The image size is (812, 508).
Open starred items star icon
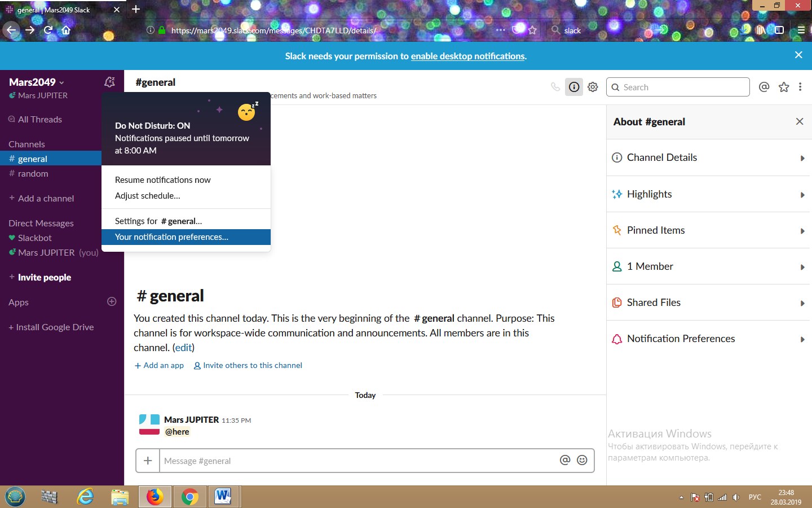784,87
